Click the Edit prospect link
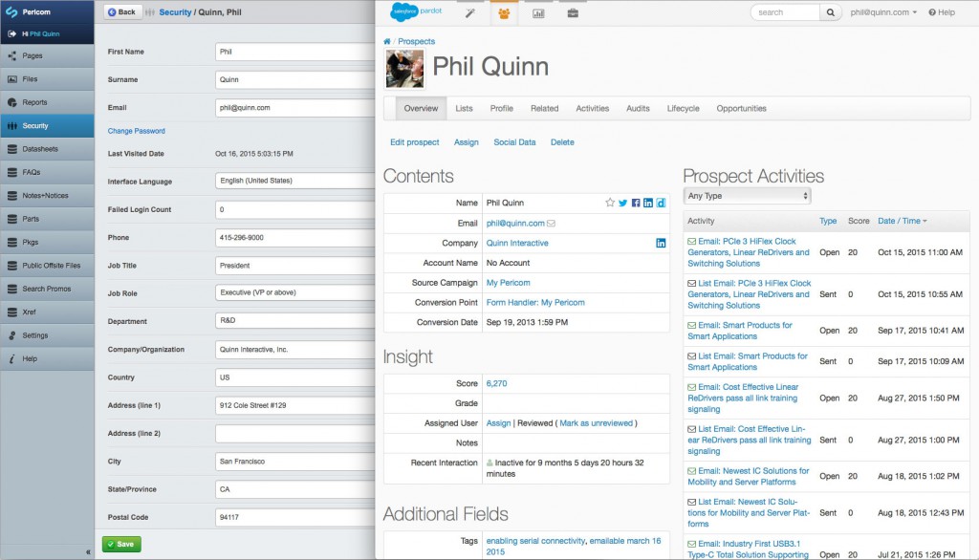979x560 pixels. click(414, 142)
